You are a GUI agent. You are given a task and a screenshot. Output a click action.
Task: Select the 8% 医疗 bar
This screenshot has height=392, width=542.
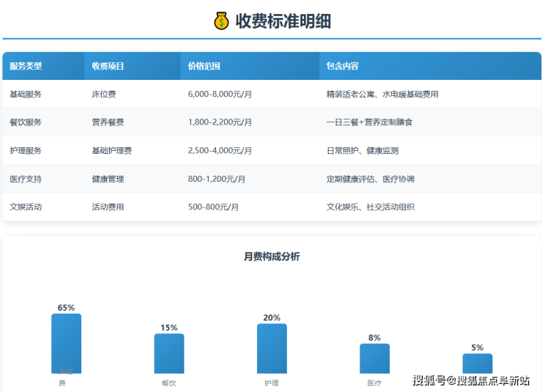coord(374,358)
